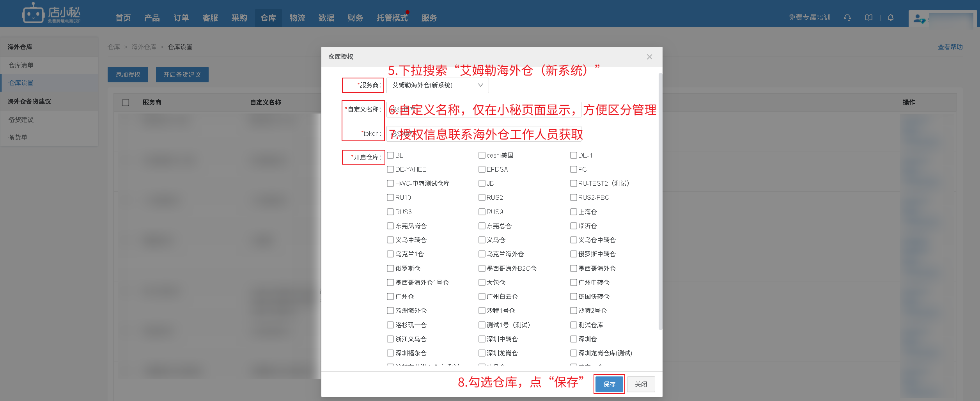Expand the 服务商 dropdown arrow
The height and width of the screenshot is (401, 980).
coord(480,85)
